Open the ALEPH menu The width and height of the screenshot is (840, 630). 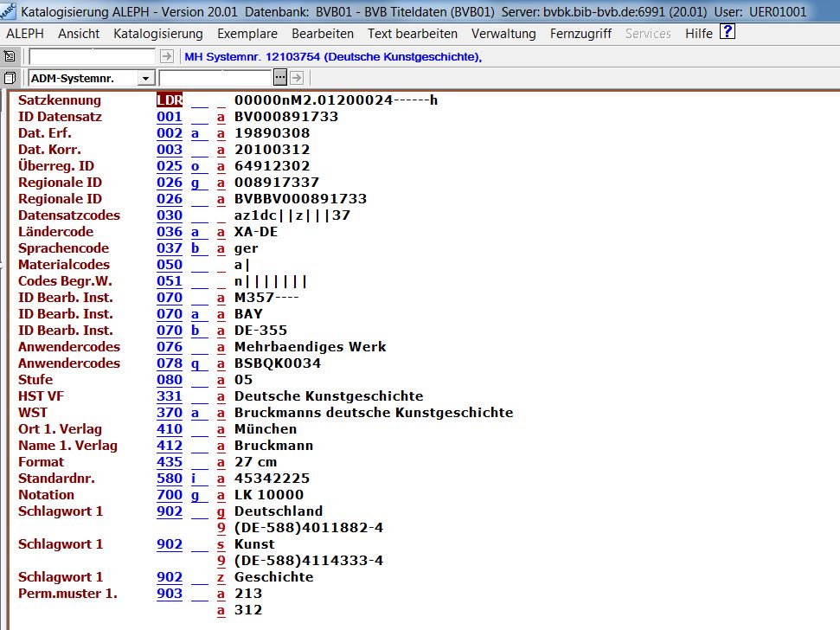[25, 34]
